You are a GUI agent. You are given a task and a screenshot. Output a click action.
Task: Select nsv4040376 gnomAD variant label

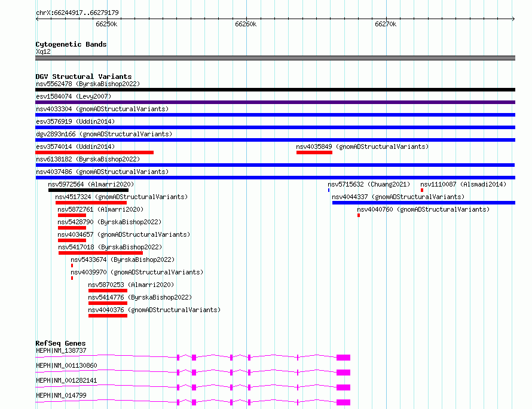pos(154,310)
